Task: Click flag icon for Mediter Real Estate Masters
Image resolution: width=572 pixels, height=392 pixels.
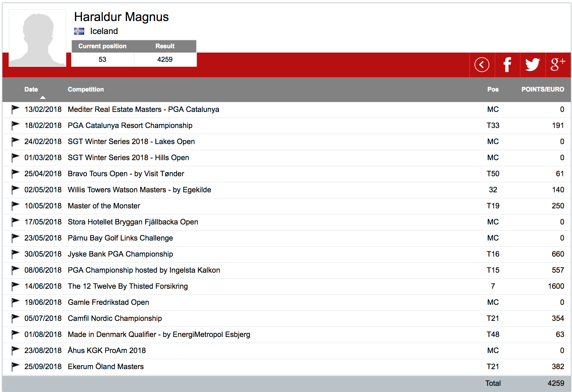Action: (15, 109)
